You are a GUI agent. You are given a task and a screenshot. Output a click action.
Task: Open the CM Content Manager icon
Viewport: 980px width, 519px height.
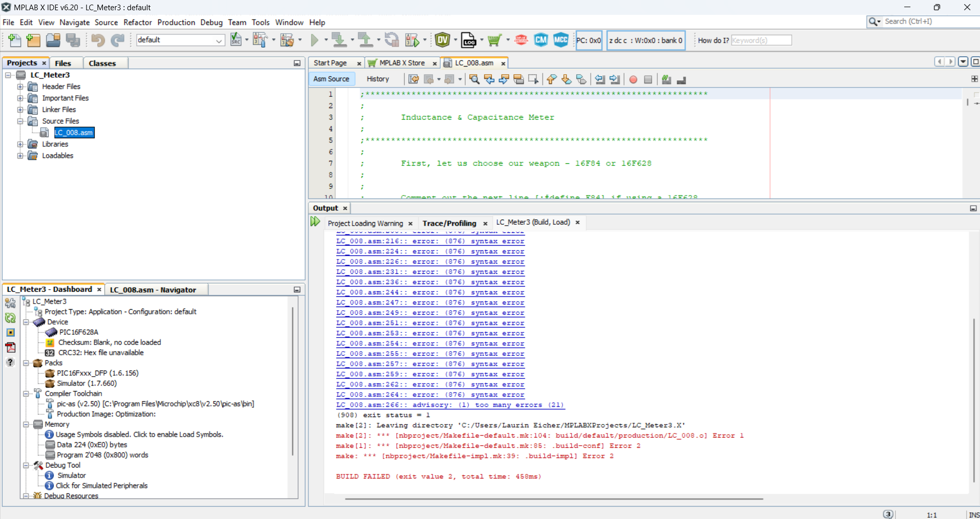(x=541, y=40)
